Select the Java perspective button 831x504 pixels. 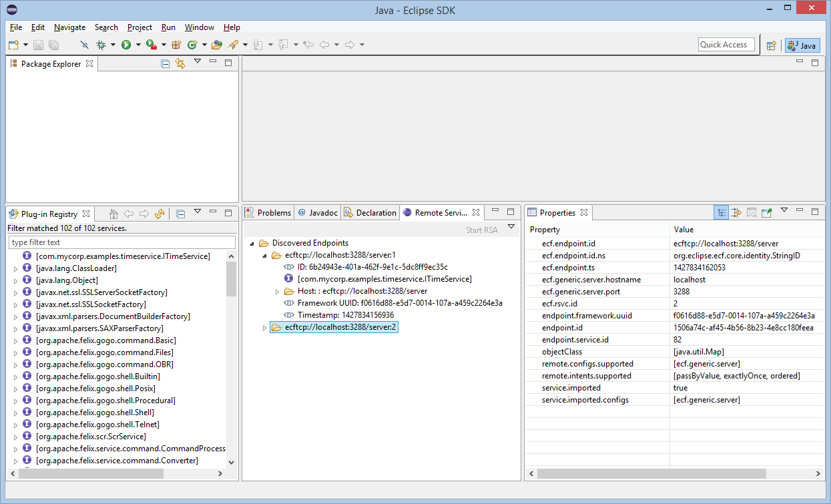[x=802, y=45]
